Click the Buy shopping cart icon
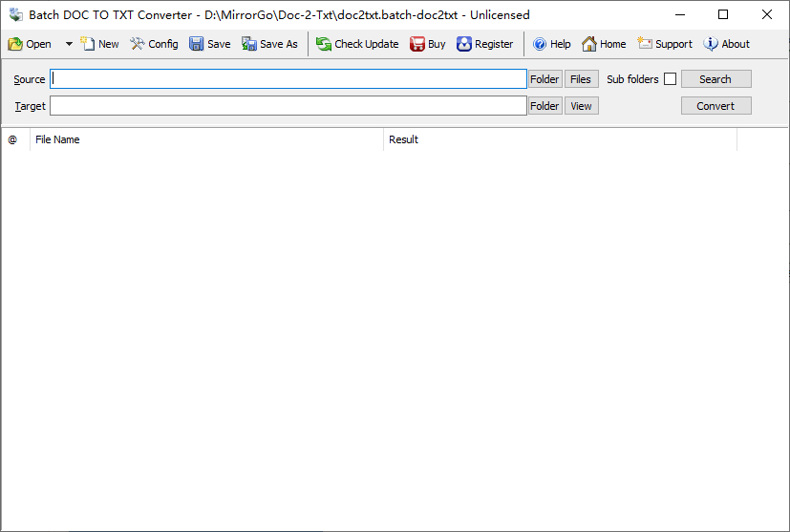This screenshot has height=532, width=790. pos(417,44)
